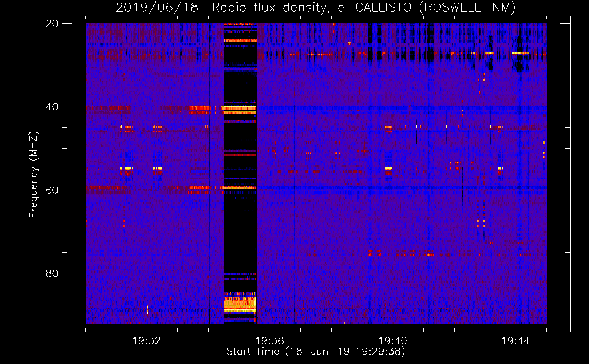
Task: Click the 19:40 time tick label
Action: [393, 341]
